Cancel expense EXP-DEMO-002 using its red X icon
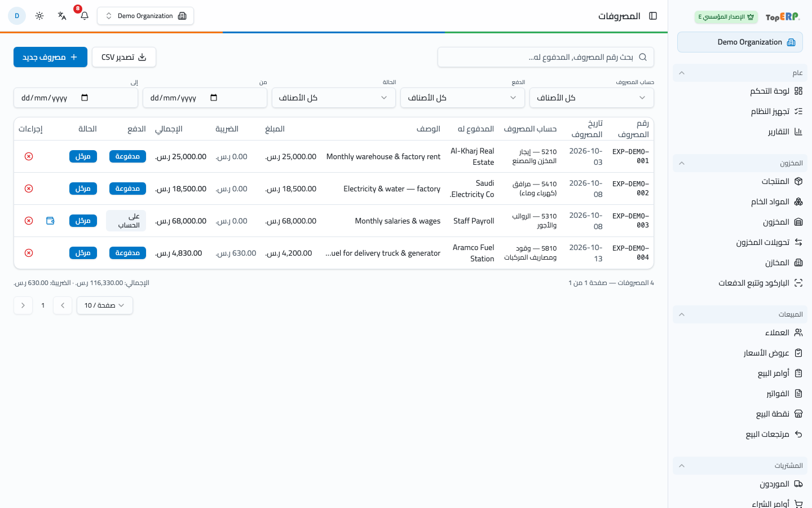 [x=29, y=189]
